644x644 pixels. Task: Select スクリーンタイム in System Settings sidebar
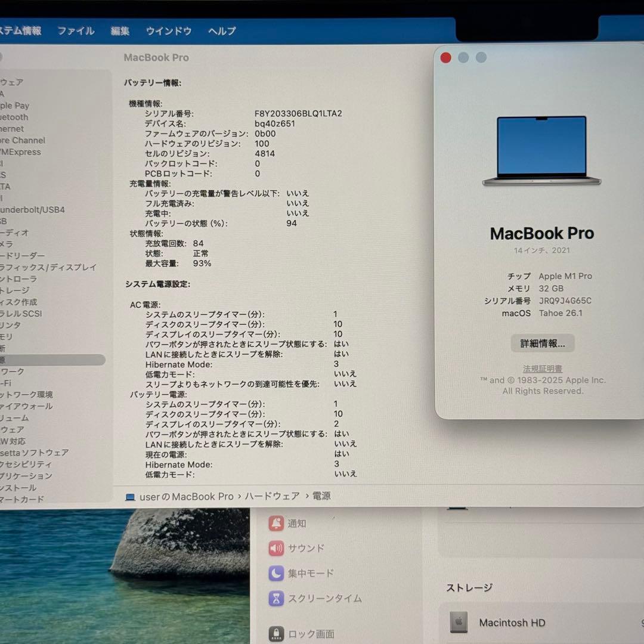point(324,599)
